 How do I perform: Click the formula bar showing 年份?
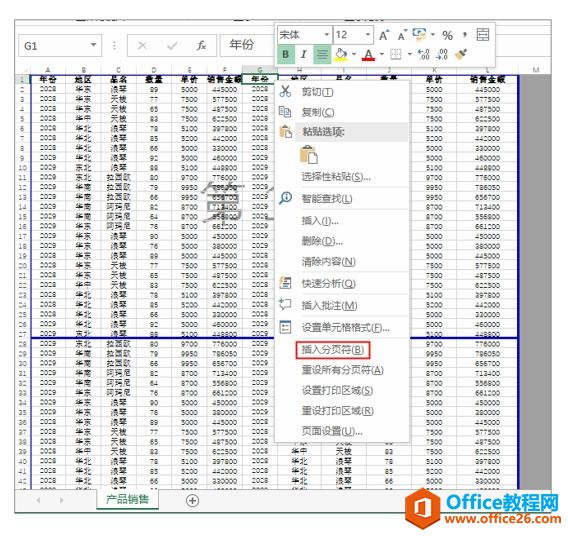tap(247, 45)
